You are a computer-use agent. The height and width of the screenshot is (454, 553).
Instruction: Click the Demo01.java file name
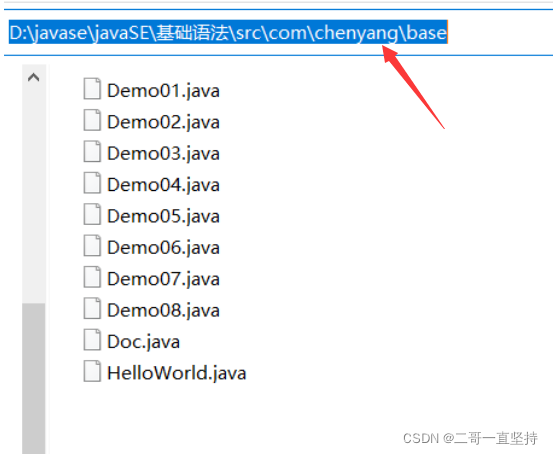pyautogui.click(x=163, y=91)
